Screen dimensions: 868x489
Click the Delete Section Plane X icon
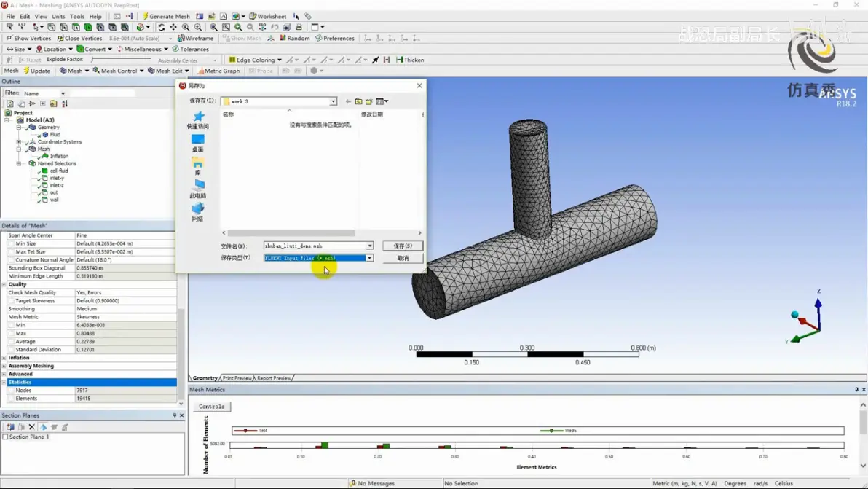(x=31, y=427)
